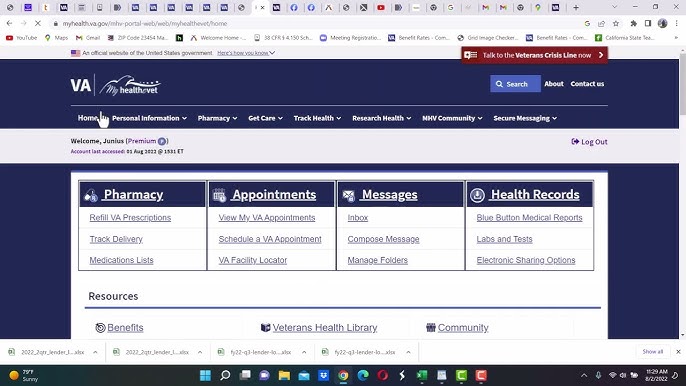Expand the Secure Messaging dropdown

pos(525,118)
